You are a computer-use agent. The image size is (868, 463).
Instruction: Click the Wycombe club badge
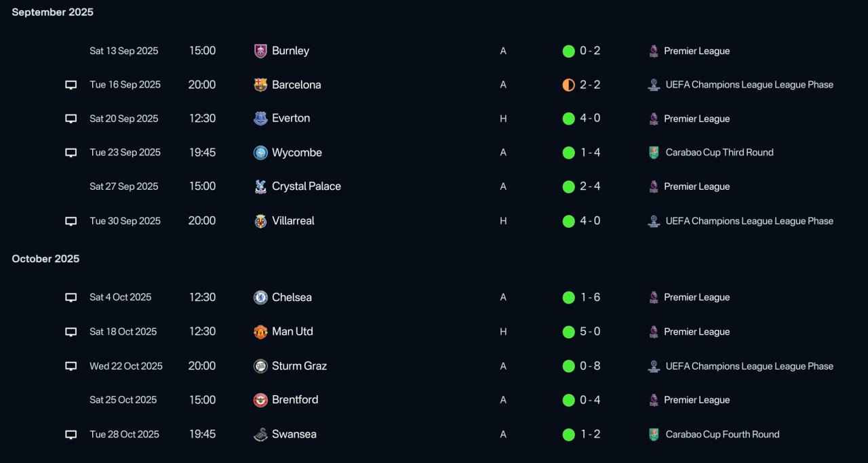tap(260, 153)
